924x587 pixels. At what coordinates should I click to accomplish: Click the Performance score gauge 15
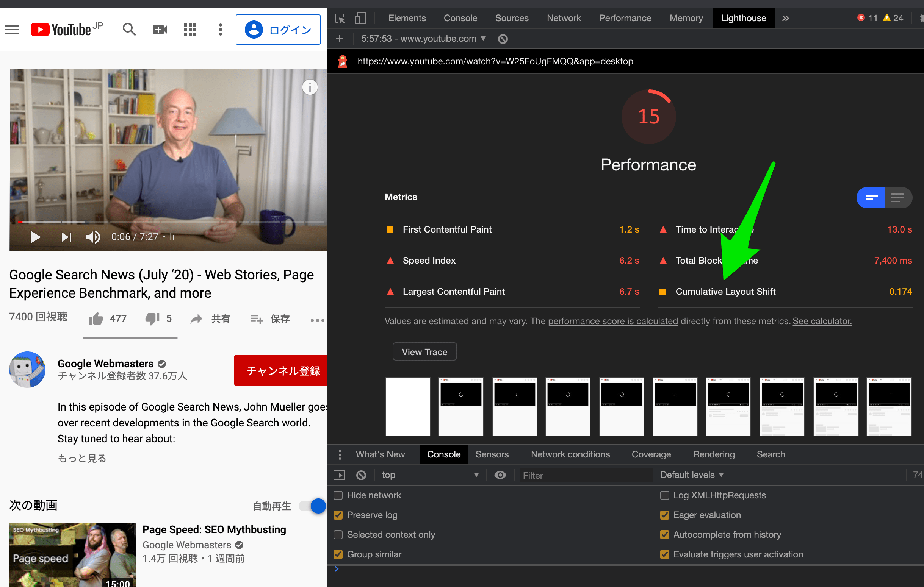coord(648,116)
